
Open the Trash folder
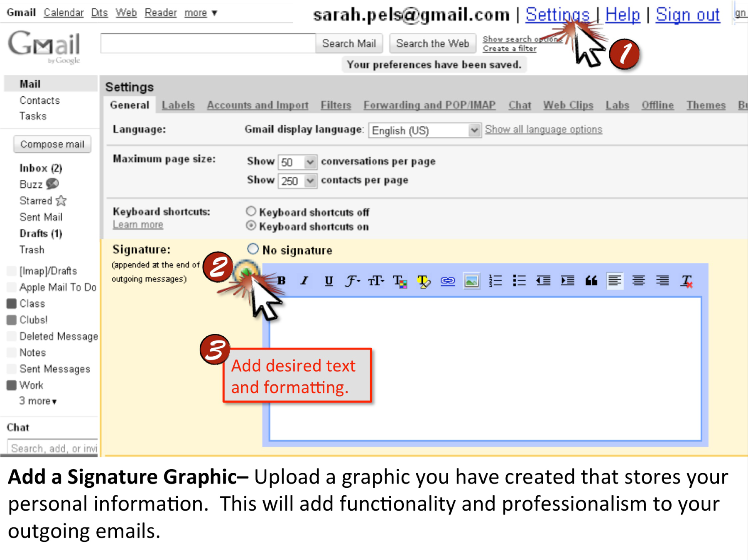tap(32, 250)
